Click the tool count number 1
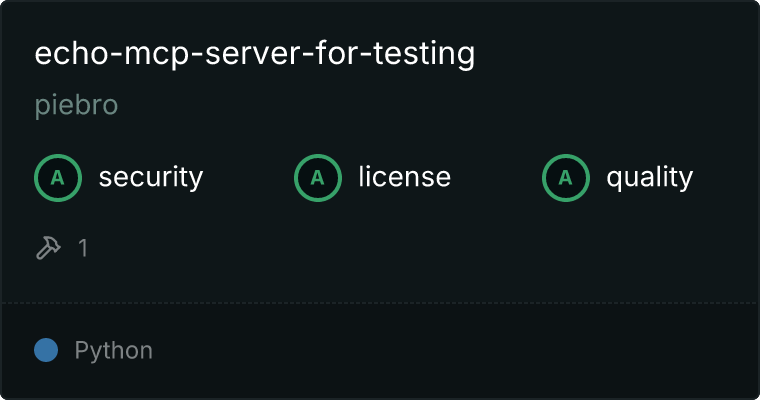This screenshot has width=760, height=400. pyautogui.click(x=83, y=248)
